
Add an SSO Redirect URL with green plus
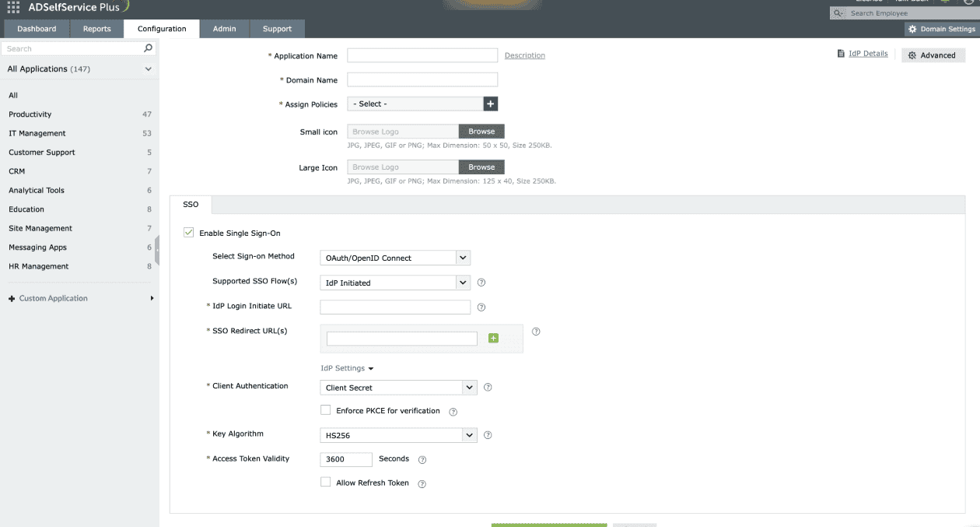[x=492, y=338]
